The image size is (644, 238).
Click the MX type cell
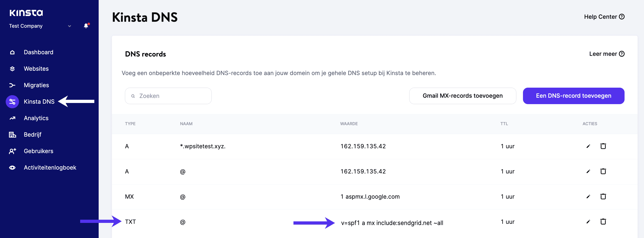(129, 197)
